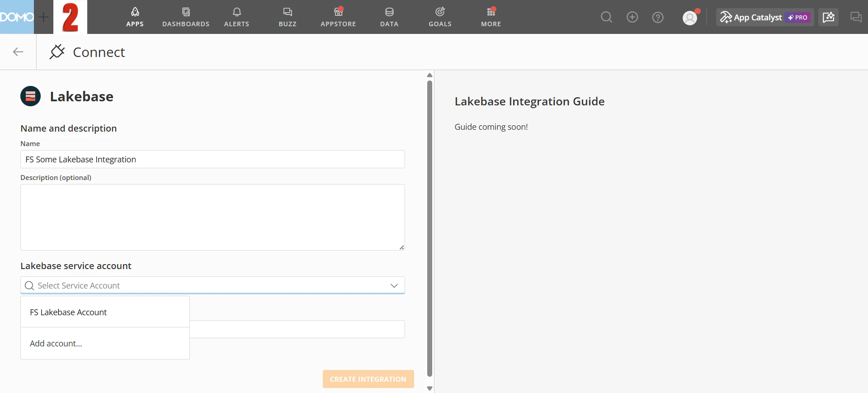The image size is (868, 393).
Task: Click the Connect page title
Action: [99, 52]
